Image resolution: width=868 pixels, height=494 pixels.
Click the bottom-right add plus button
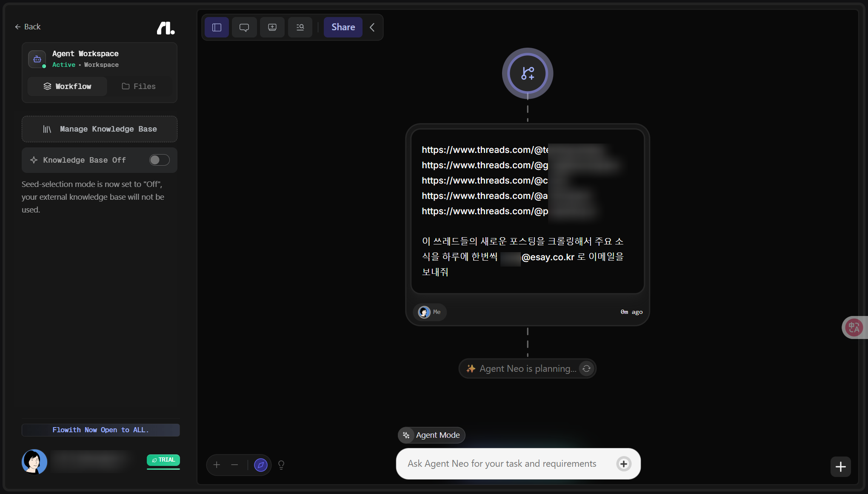point(841,467)
